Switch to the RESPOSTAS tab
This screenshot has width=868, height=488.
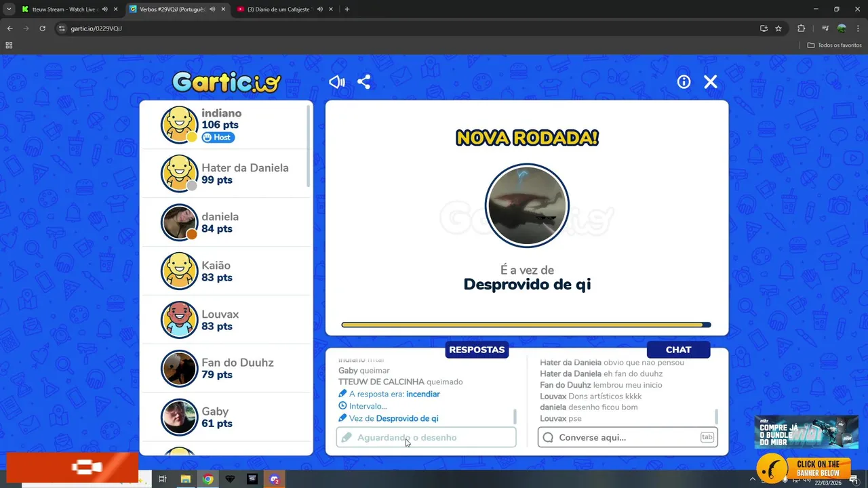(x=477, y=350)
